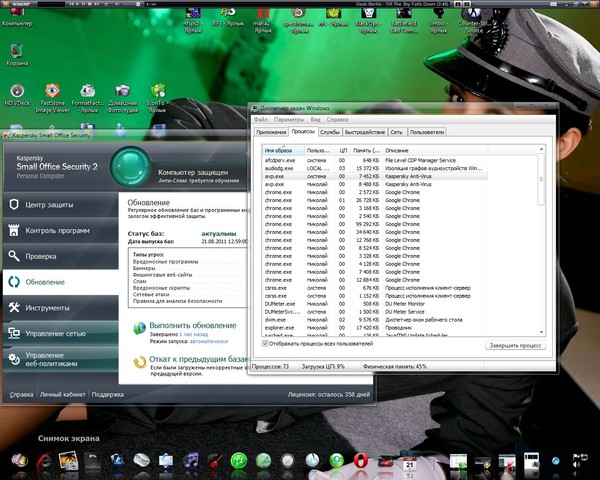The image size is (600, 480).
Task: Open the RF3 desktop shortcut
Action: [228, 17]
